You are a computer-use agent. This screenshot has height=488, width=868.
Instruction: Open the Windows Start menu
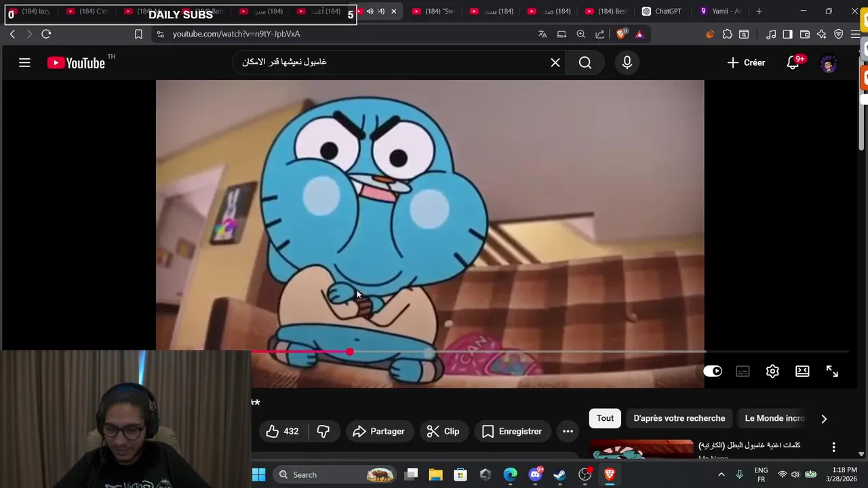click(x=258, y=474)
